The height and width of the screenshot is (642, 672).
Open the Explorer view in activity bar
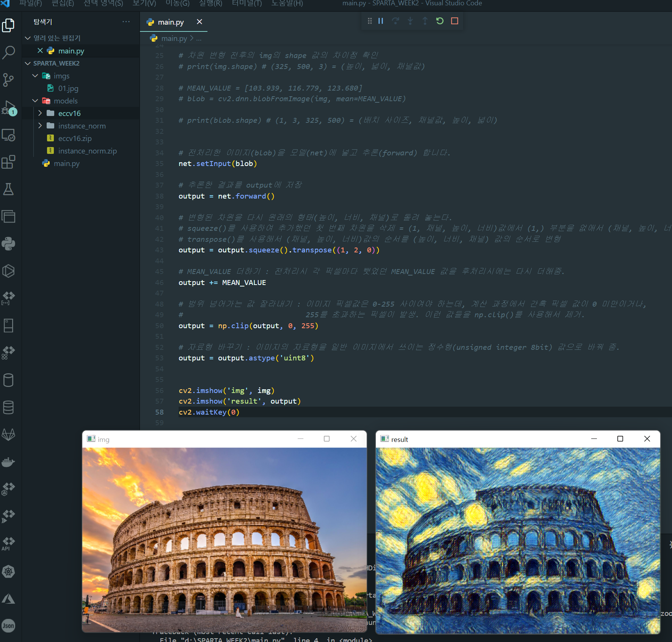coord(8,25)
